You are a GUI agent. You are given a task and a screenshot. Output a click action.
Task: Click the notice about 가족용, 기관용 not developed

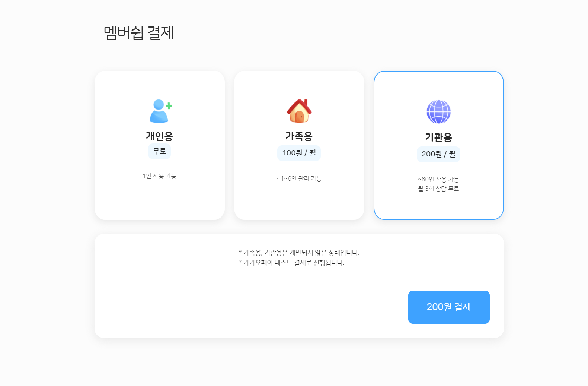click(x=299, y=253)
